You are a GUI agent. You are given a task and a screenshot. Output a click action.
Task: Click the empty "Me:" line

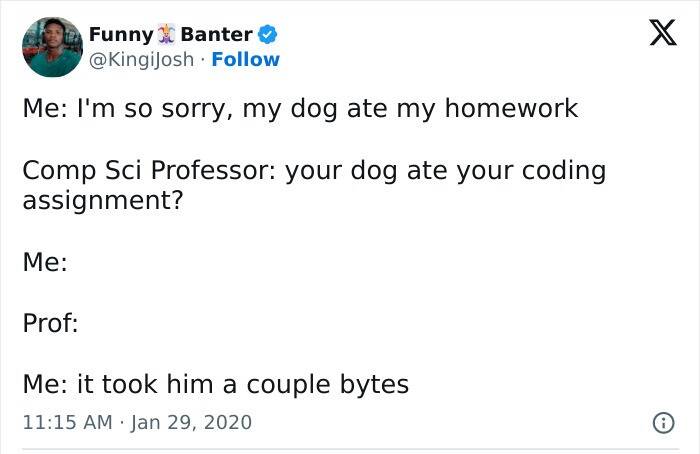tap(45, 262)
